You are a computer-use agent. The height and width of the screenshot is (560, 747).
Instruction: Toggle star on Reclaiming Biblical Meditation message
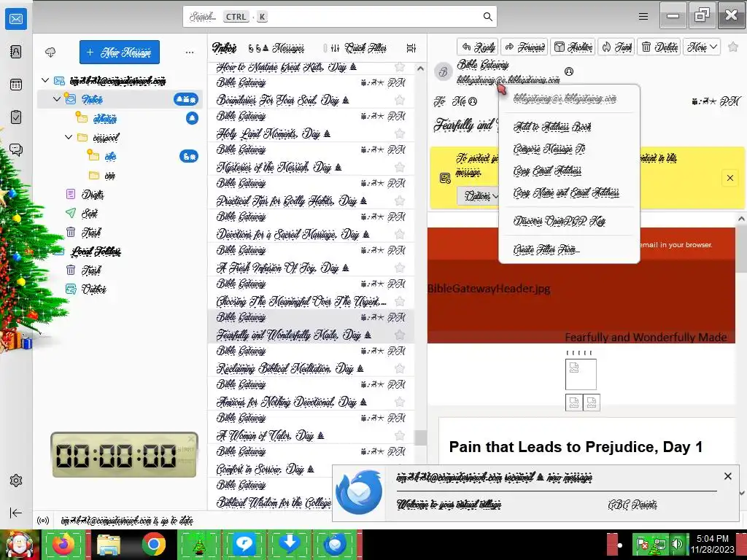(x=400, y=368)
